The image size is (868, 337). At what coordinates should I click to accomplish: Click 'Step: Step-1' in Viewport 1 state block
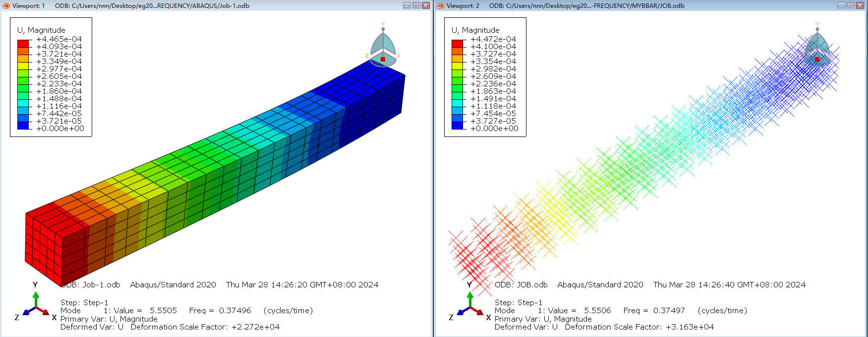tap(84, 303)
